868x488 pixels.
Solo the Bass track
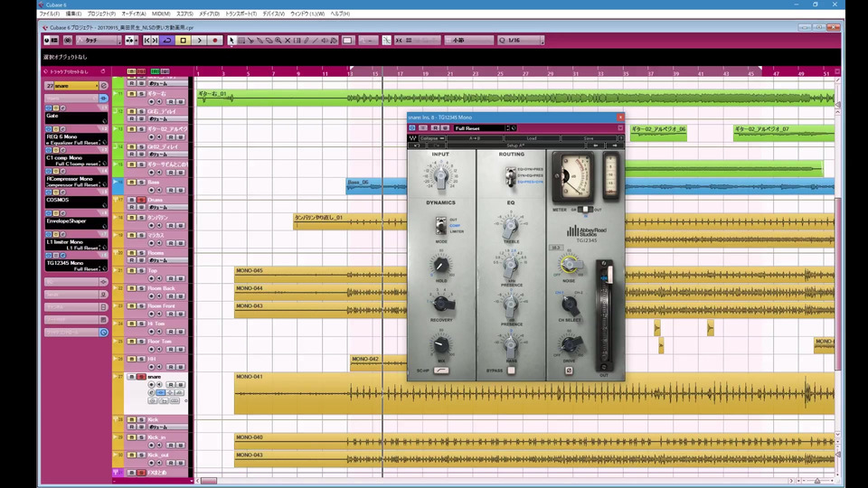(141, 182)
